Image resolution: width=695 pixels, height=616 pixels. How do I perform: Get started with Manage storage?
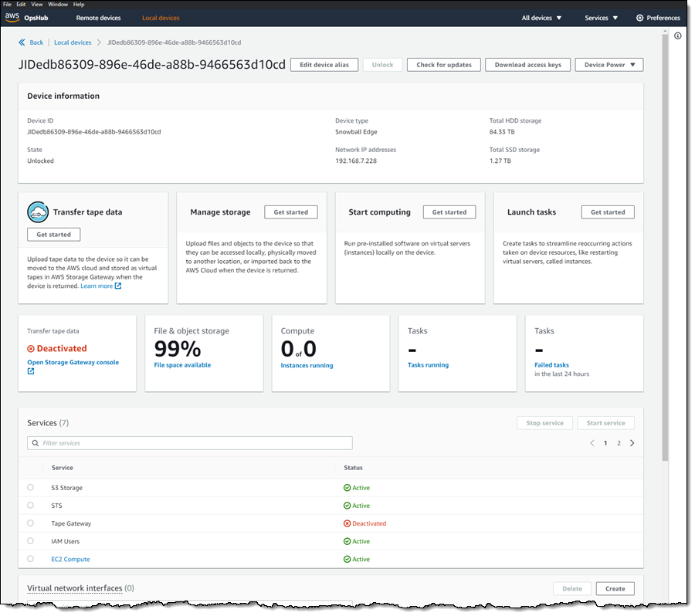click(x=291, y=212)
